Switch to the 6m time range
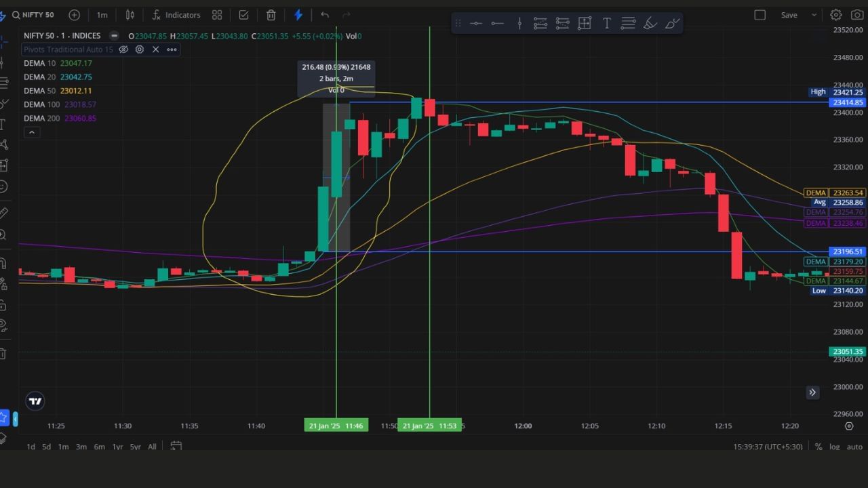This screenshot has width=868, height=488. point(99,447)
